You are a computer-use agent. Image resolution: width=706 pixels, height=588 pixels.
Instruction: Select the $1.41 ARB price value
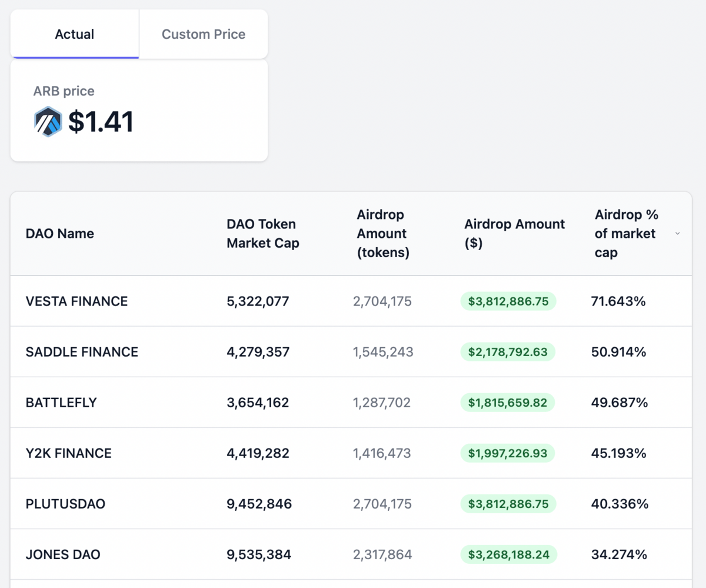click(101, 122)
